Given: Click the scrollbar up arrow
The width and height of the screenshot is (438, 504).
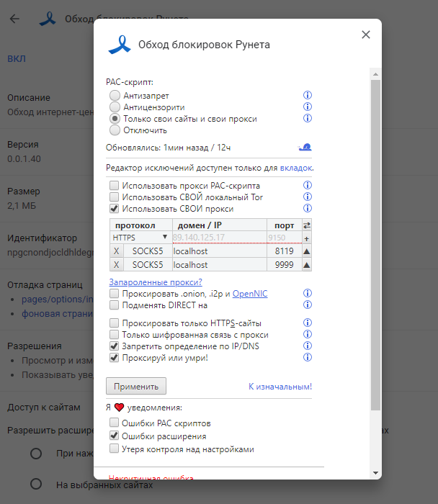Looking at the screenshot, I should [375, 74].
